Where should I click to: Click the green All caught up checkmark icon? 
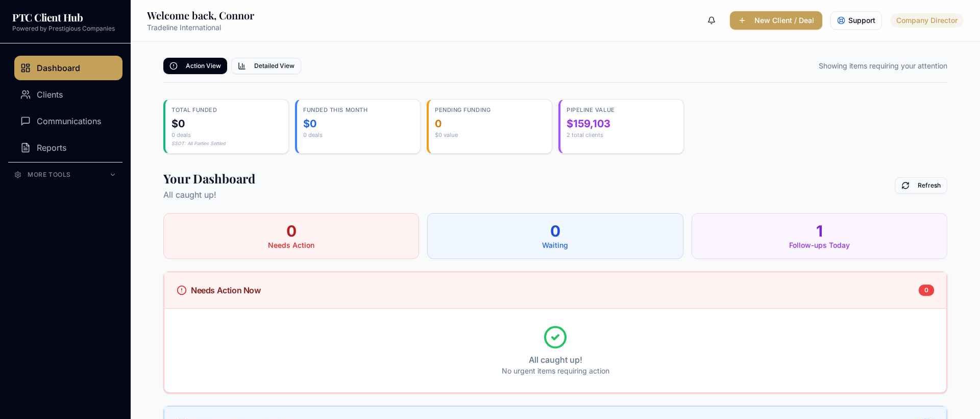pos(555,337)
